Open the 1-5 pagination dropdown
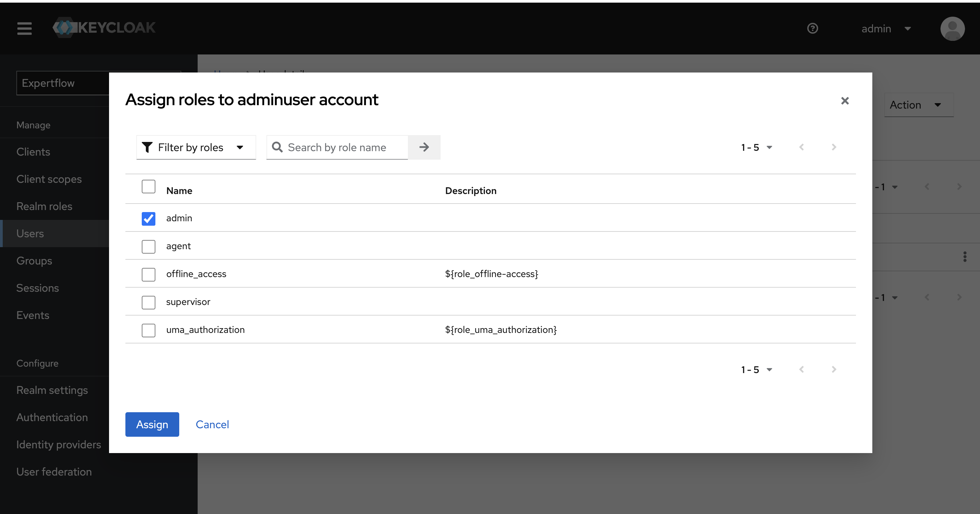The width and height of the screenshot is (980, 514). 757,147
